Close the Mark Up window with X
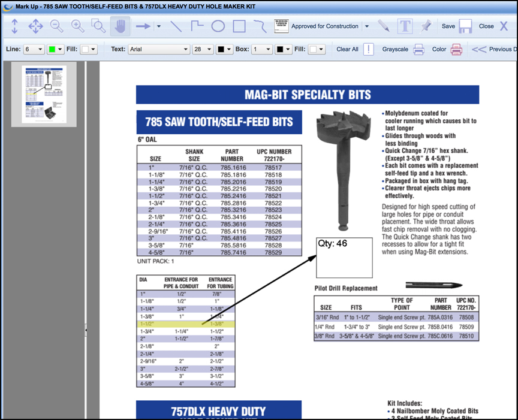The width and height of the screenshot is (518, 420). click(504, 26)
